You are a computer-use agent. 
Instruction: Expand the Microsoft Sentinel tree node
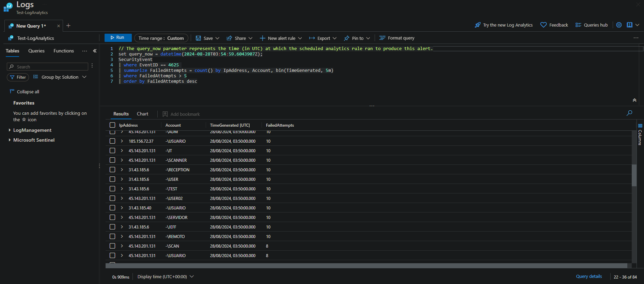pyautogui.click(x=10, y=140)
